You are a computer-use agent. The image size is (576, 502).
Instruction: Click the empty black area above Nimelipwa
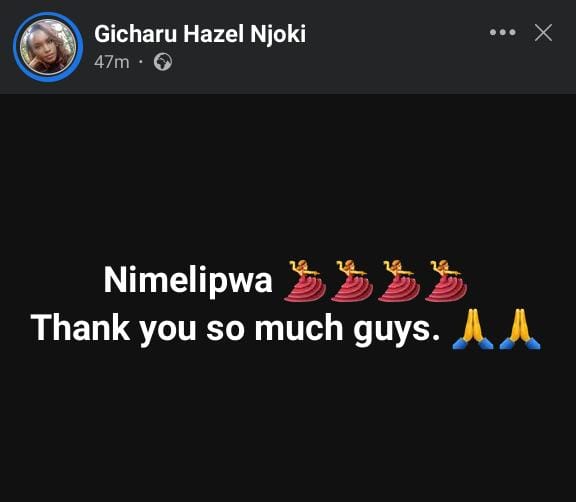(288, 176)
